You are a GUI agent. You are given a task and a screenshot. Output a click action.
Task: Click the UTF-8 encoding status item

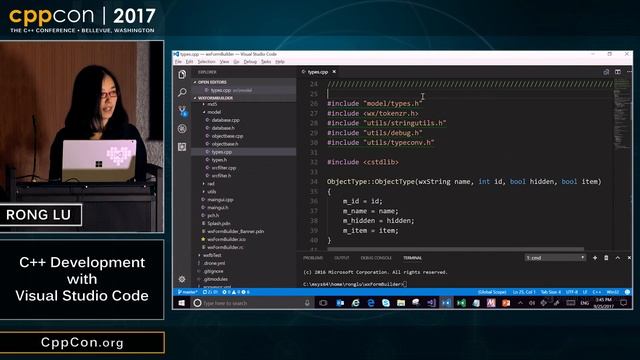point(572,292)
